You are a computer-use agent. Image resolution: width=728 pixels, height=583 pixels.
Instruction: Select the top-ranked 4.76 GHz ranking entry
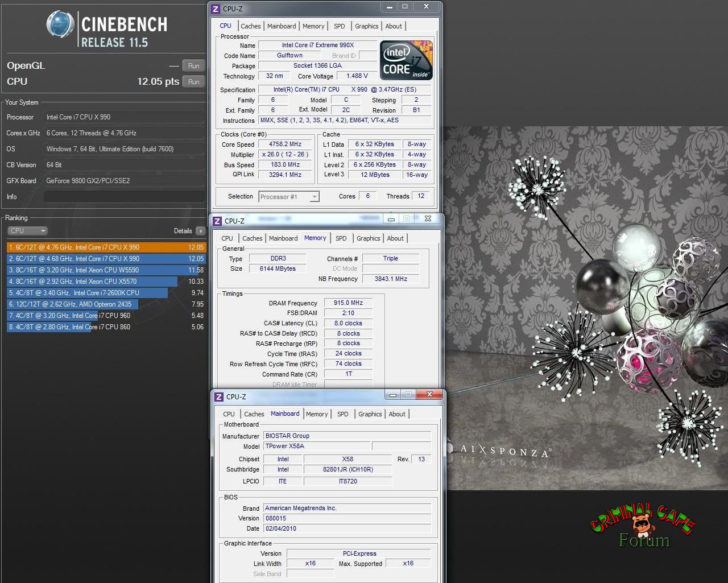point(106,247)
